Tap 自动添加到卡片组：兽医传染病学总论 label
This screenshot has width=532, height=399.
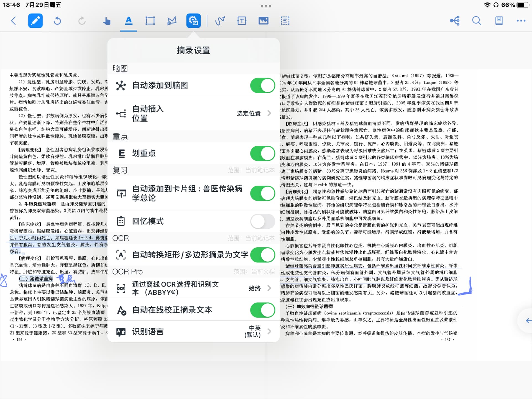187,193
